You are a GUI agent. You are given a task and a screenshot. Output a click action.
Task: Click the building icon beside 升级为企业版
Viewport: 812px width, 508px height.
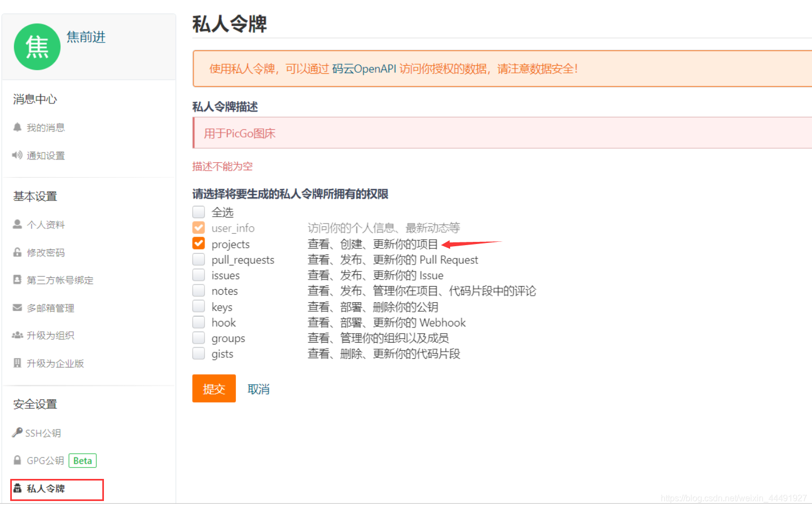pyautogui.click(x=17, y=363)
